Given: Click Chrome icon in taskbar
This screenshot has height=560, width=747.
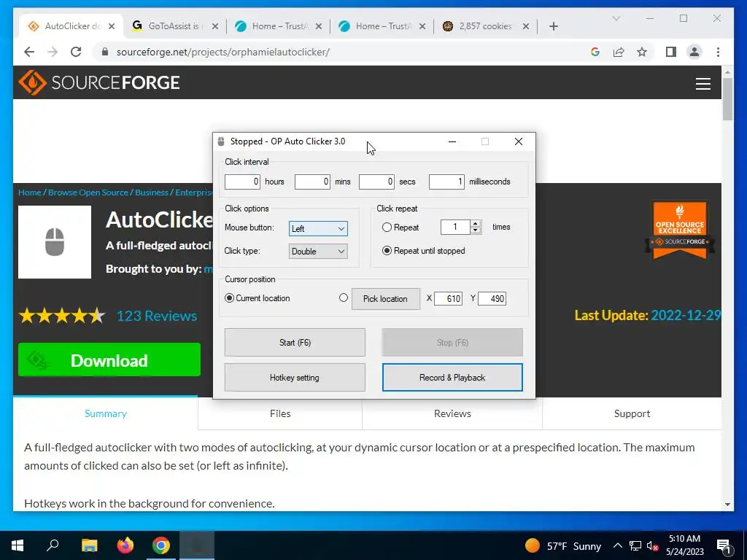Looking at the screenshot, I should pyautogui.click(x=161, y=545).
